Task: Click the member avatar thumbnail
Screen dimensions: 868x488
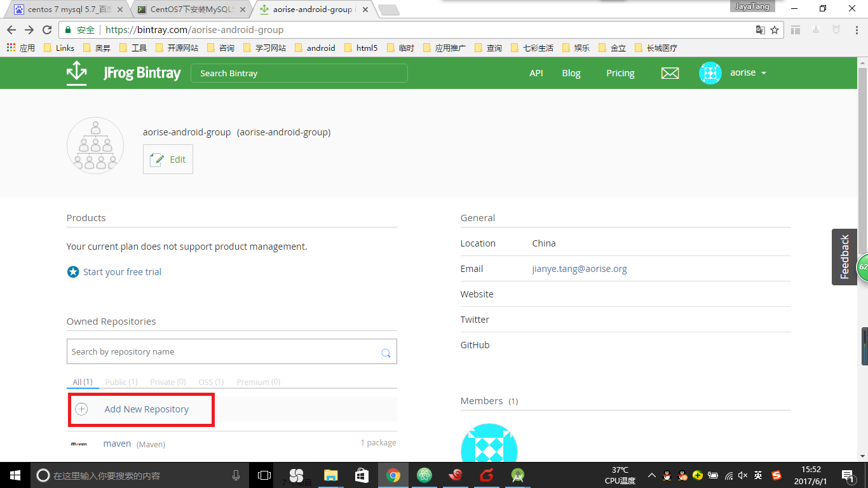Action: 489,442
